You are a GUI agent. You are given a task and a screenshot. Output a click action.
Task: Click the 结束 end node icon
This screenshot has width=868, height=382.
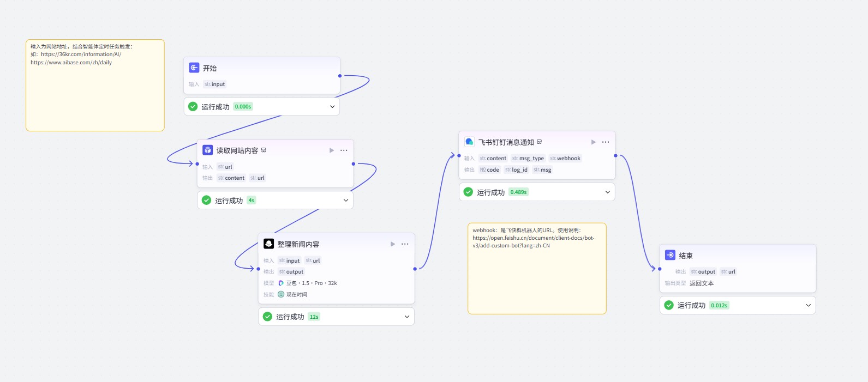(x=670, y=255)
